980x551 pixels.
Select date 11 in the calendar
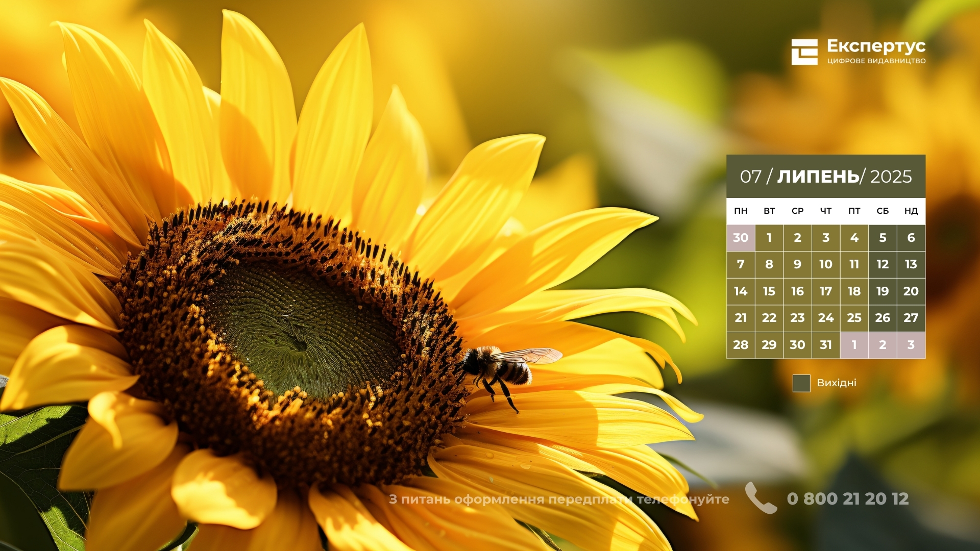tap(854, 264)
